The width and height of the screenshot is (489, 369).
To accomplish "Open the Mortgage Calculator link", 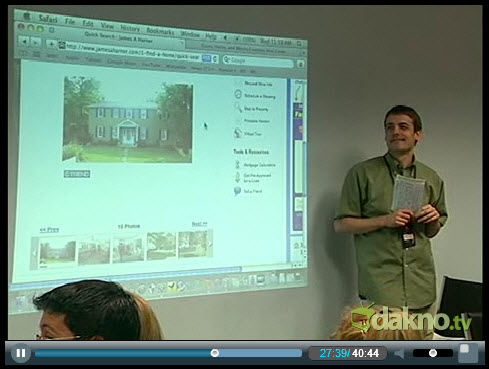I will 259,165.
